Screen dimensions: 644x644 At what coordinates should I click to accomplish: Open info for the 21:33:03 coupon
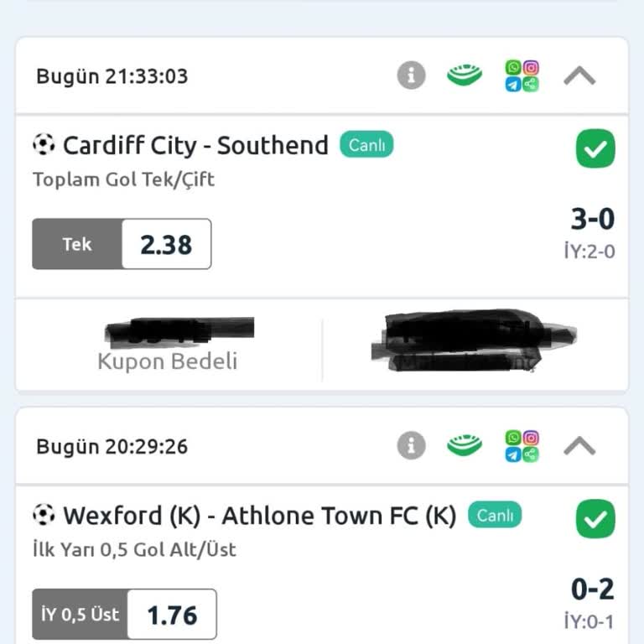coord(411,76)
